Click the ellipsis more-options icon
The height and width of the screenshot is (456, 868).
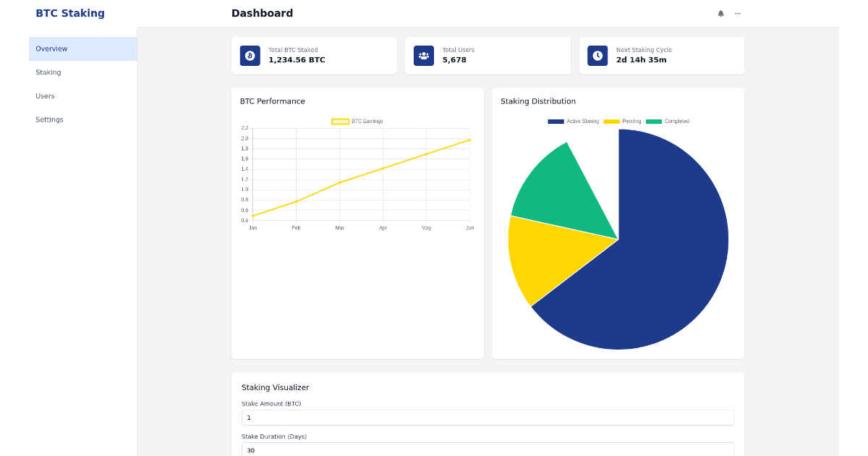tap(737, 13)
